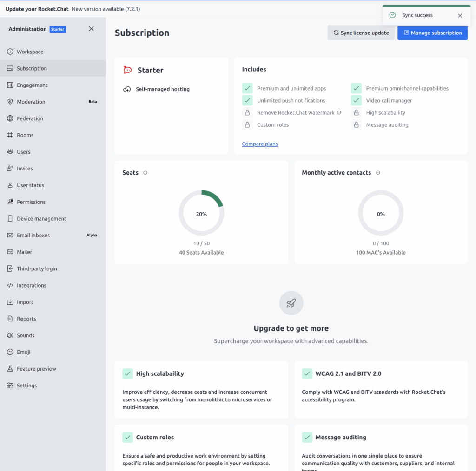The image size is (476, 471).
Task: Click the Settings sliders icon
Action: (x=10, y=385)
